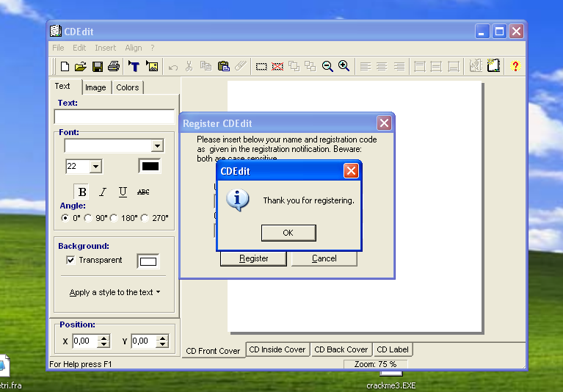Open Help with the red question mark
This screenshot has width=563, height=392.
(515, 67)
